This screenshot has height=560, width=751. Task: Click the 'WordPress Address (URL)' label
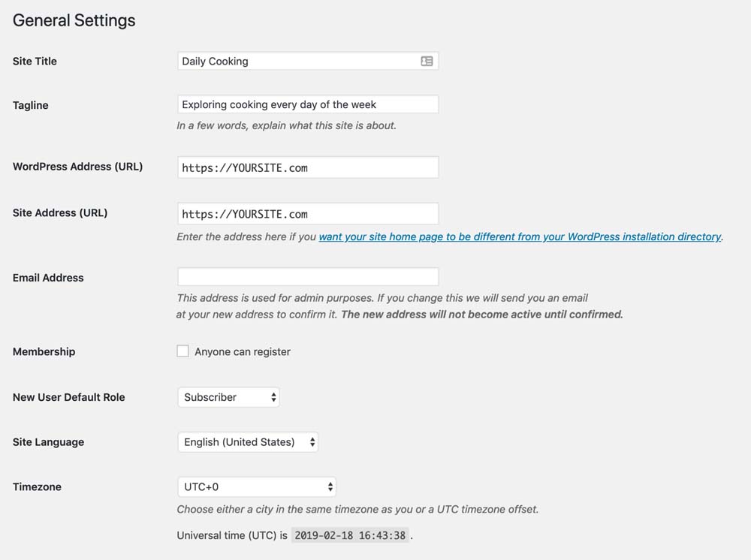[77, 167]
